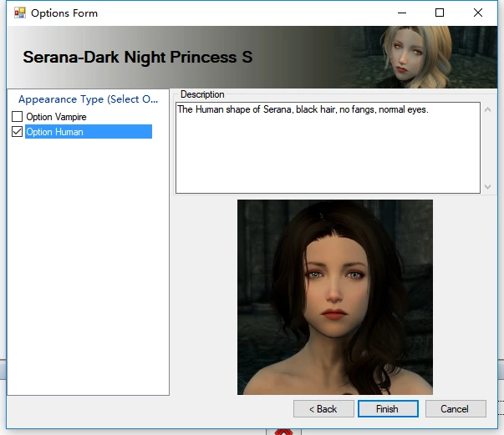Click the Description group label
The width and height of the screenshot is (504, 435).
[202, 94]
